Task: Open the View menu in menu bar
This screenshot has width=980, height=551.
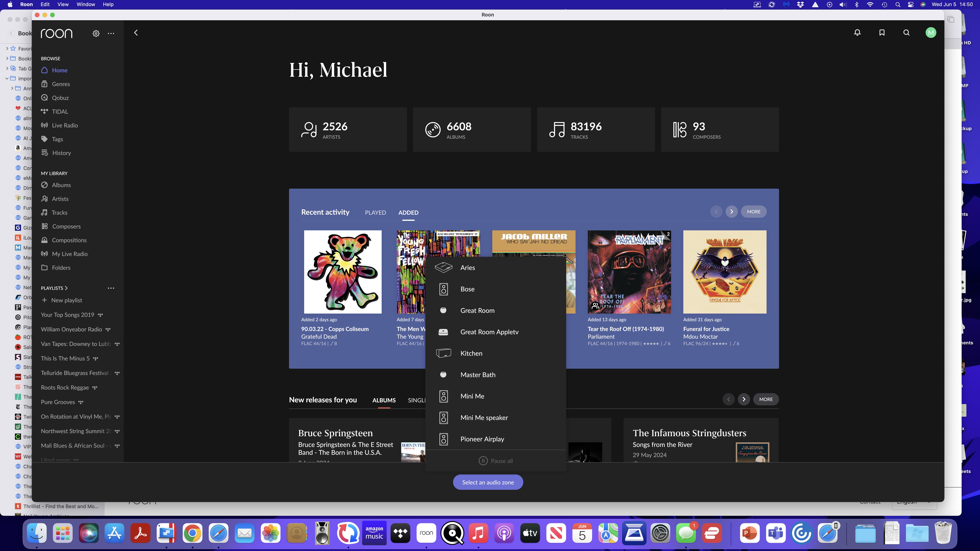Action: [63, 4]
